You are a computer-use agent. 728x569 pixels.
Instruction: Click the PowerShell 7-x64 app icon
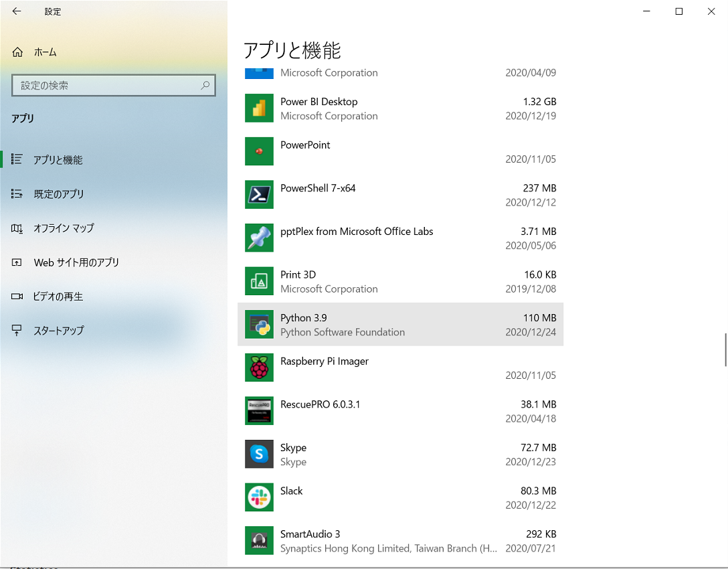pos(259,195)
